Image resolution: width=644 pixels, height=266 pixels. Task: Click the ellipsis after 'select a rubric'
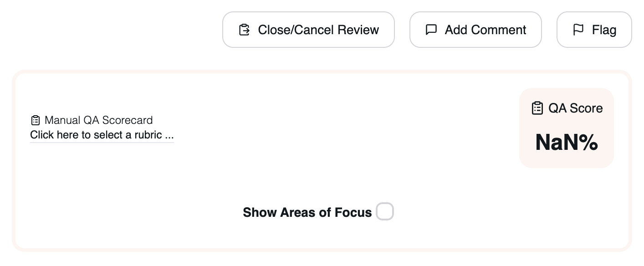coord(169,135)
